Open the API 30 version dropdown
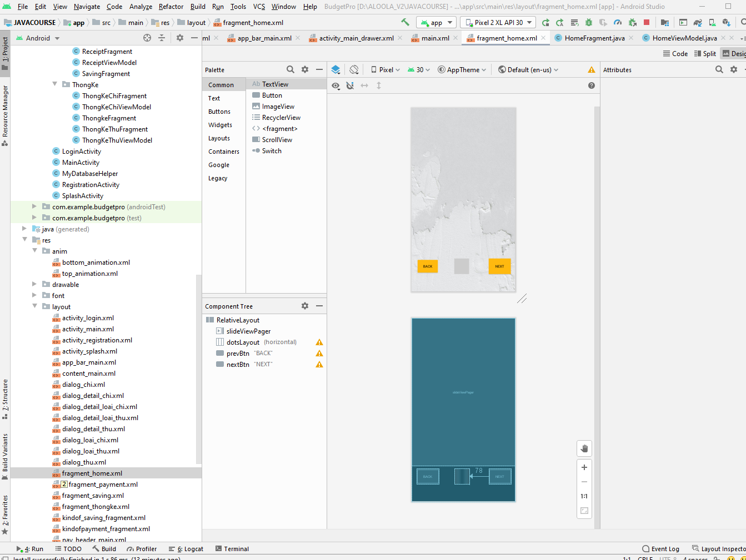Image resolution: width=746 pixels, height=560 pixels. click(x=419, y=70)
